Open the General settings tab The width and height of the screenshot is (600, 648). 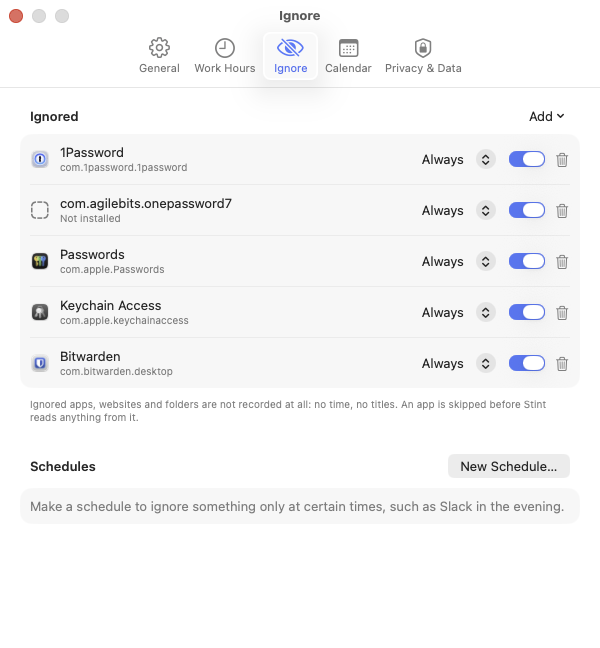click(159, 56)
